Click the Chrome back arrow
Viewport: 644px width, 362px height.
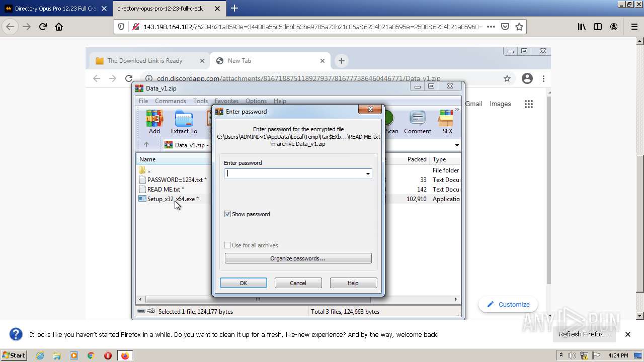pyautogui.click(x=97, y=78)
